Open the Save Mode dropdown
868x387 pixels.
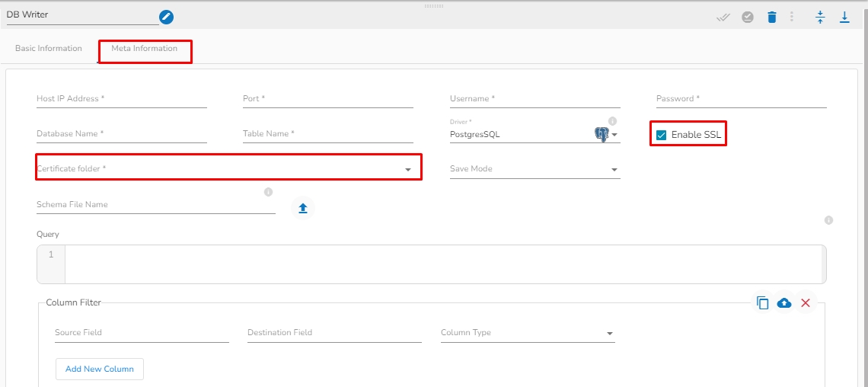(614, 170)
